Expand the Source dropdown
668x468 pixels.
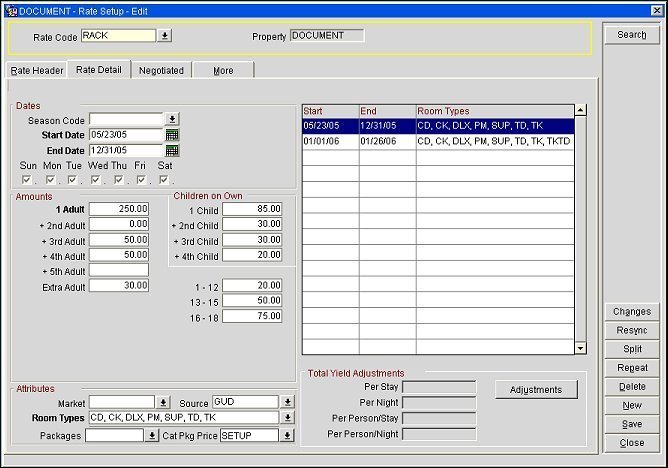point(288,402)
